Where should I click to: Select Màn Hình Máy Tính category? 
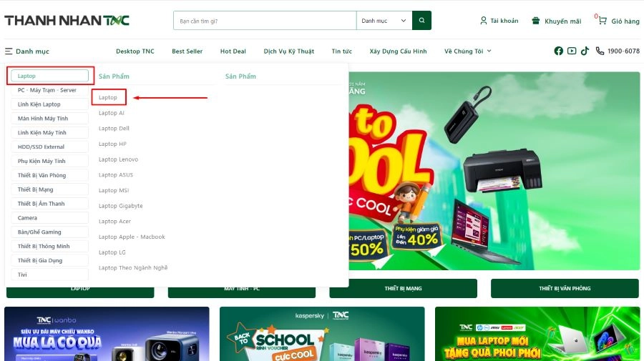tap(49, 119)
